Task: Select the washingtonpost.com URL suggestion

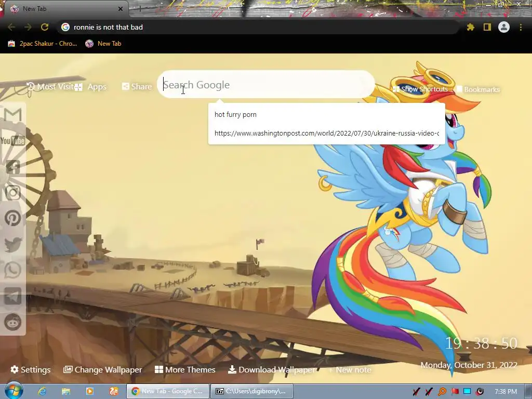Action: pos(326,133)
